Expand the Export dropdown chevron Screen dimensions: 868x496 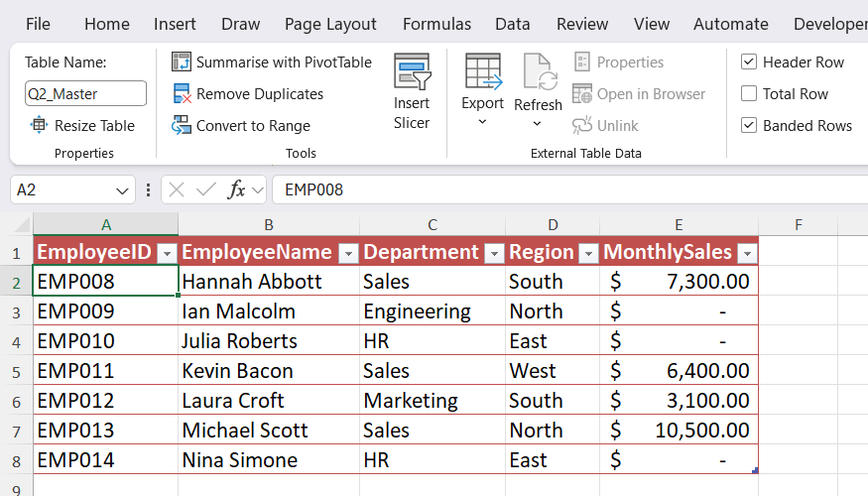482,122
